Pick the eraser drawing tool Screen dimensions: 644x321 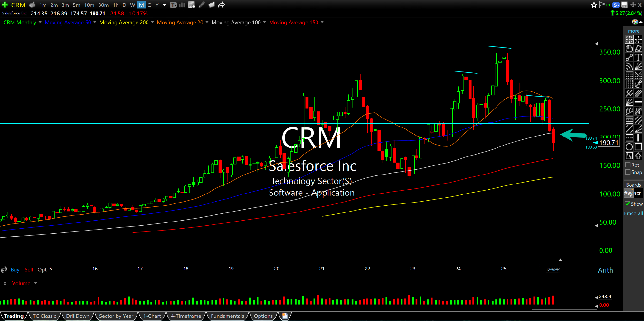point(638,48)
